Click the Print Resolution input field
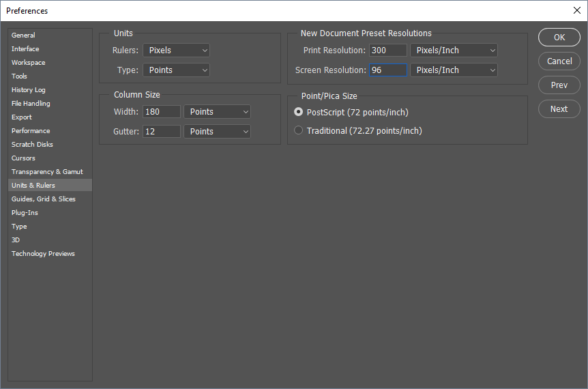 [x=387, y=51]
